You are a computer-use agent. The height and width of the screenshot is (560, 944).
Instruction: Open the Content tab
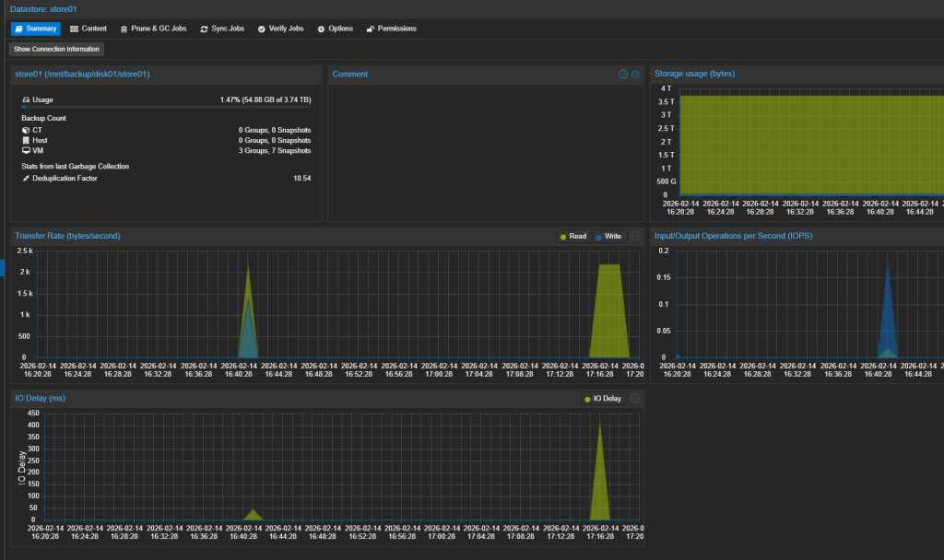click(x=88, y=29)
